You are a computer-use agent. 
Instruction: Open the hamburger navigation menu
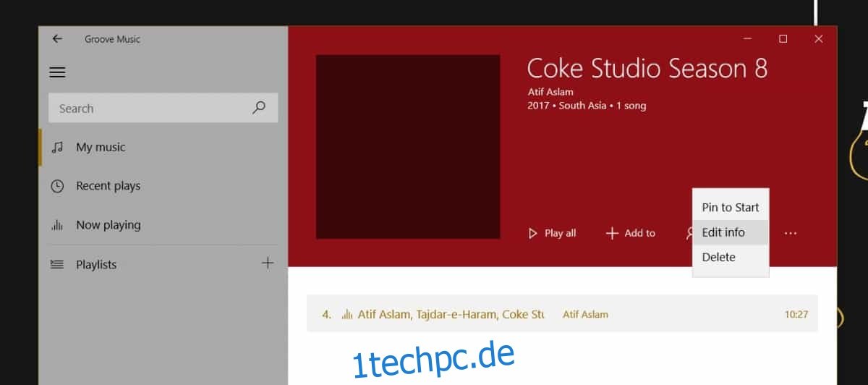coord(57,72)
